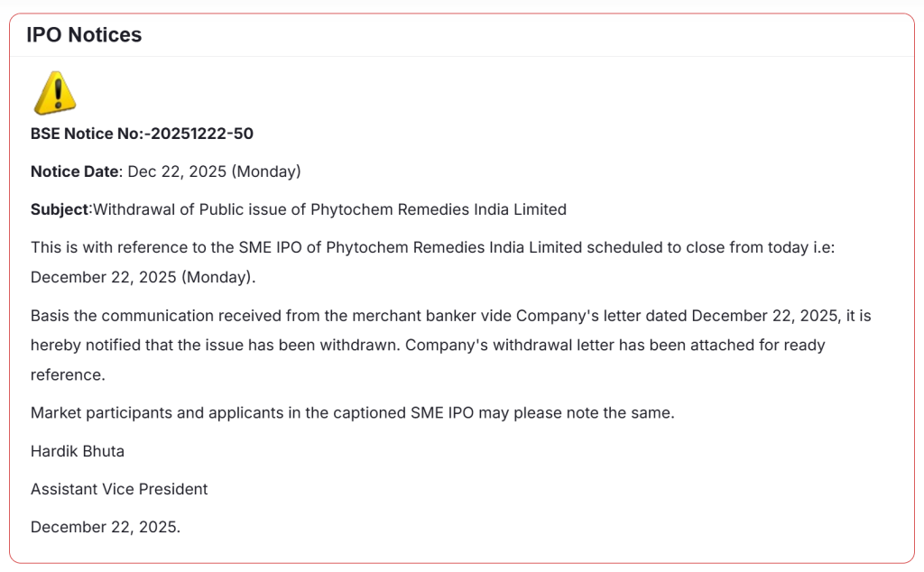This screenshot has height=572, width=924.
Task: Click the "IPO Notices" heading
Action: 84,35
